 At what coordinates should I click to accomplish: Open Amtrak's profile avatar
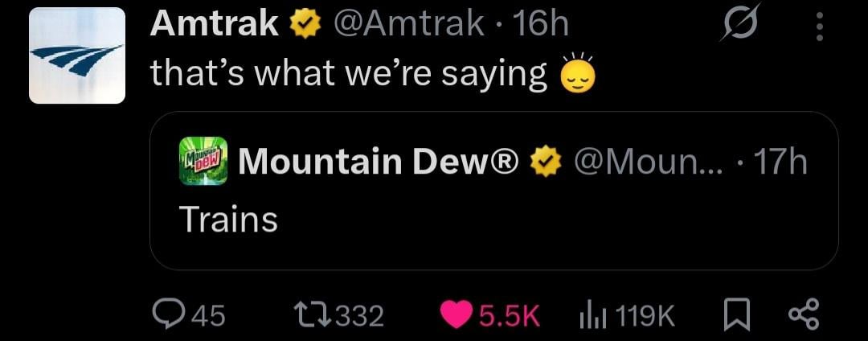coord(77,56)
